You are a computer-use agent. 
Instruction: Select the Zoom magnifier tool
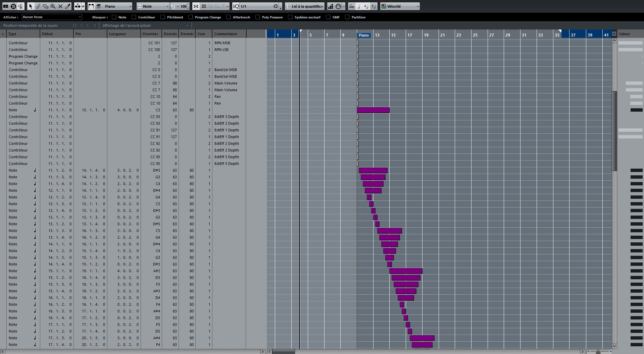click(53, 6)
